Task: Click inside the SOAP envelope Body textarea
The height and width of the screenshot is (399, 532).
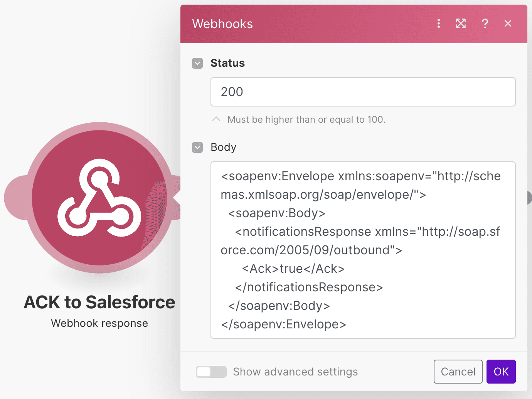Action: pos(362,249)
